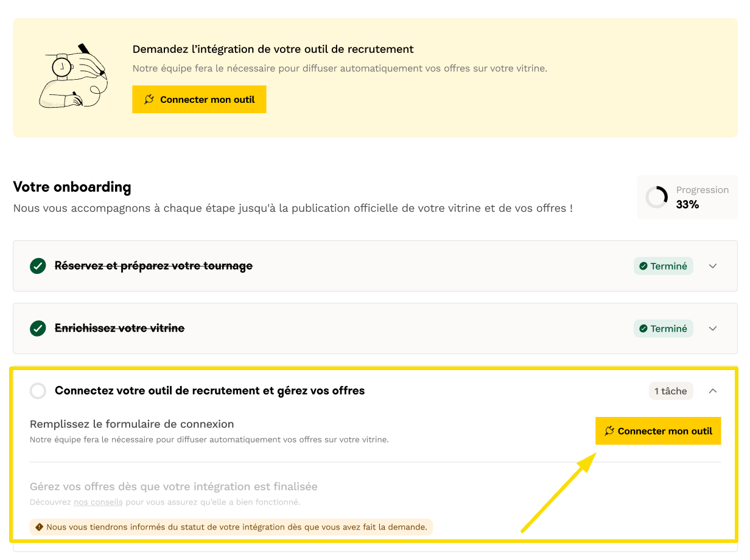750x560 pixels.
Task: Click the circular progress ring icon
Action: [x=657, y=197]
